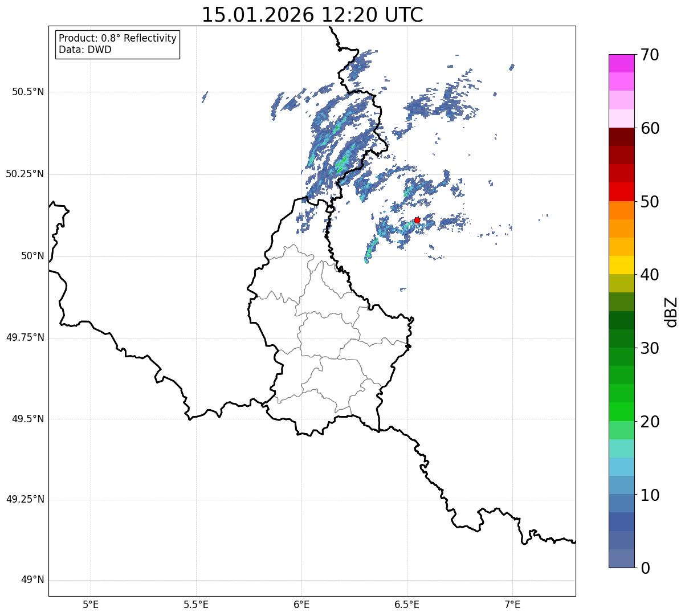Click colorbar tick value 50
The width and height of the screenshot is (685, 616).
point(650,202)
